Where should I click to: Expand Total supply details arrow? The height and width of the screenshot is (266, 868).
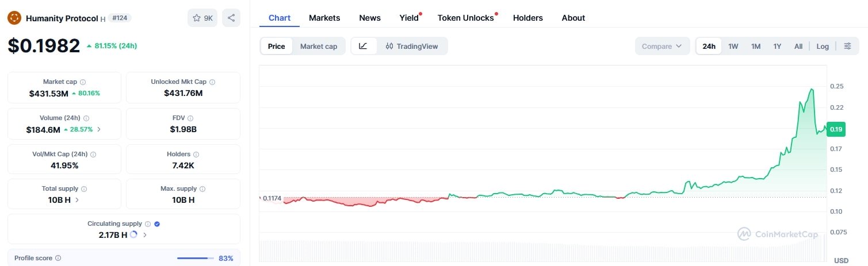pyautogui.click(x=77, y=200)
